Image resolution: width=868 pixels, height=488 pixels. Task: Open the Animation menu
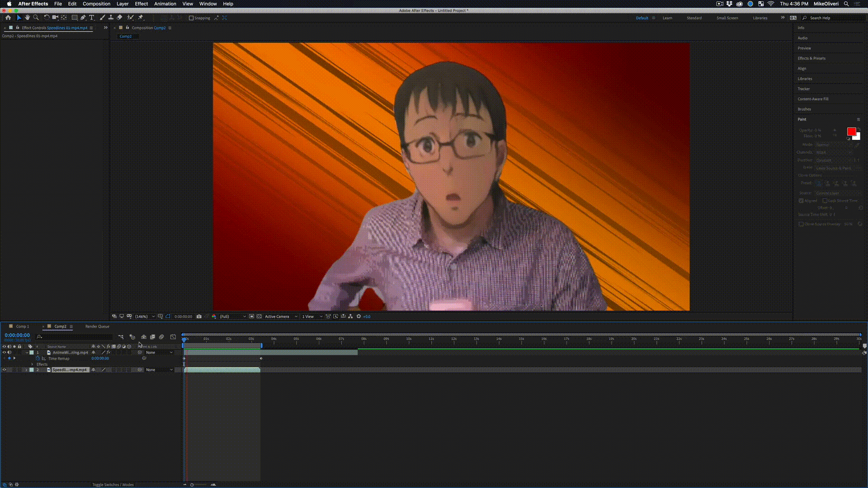tap(165, 4)
